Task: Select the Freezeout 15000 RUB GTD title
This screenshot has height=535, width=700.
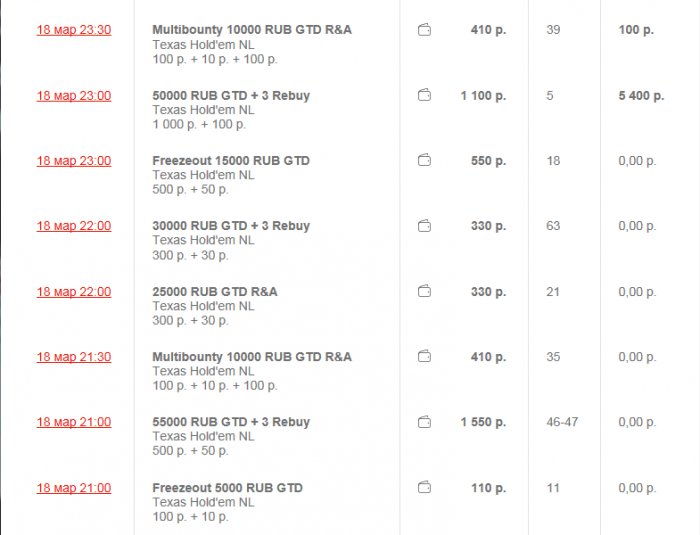Action: pos(231,161)
